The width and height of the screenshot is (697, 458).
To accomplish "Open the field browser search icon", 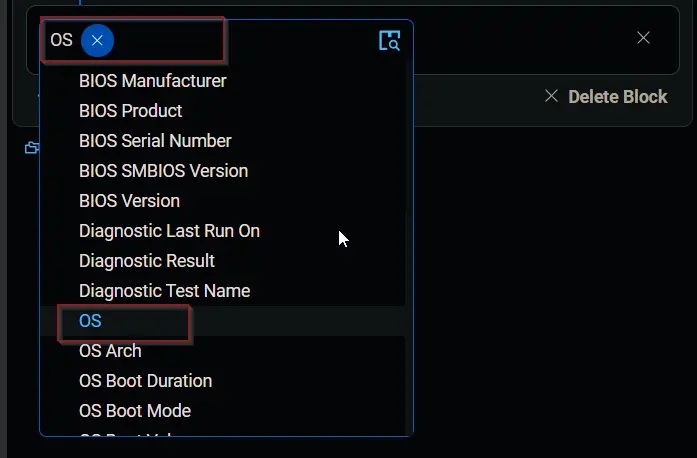I will (389, 40).
